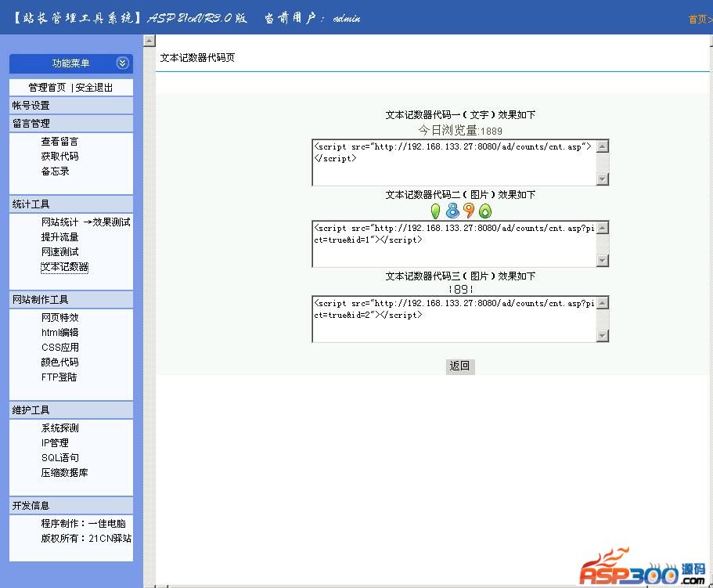
Task: Click the green digit 0 counter image
Action: click(485, 211)
